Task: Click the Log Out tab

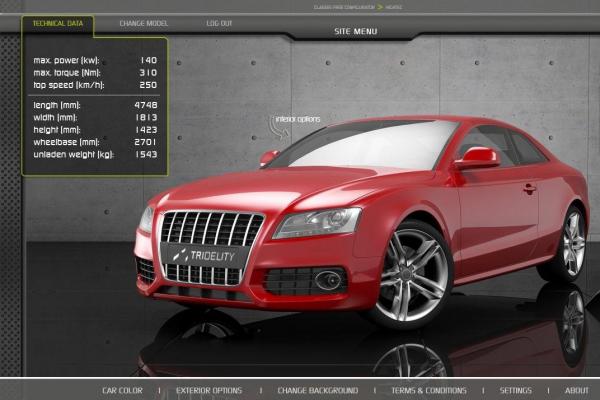Action: click(x=219, y=22)
